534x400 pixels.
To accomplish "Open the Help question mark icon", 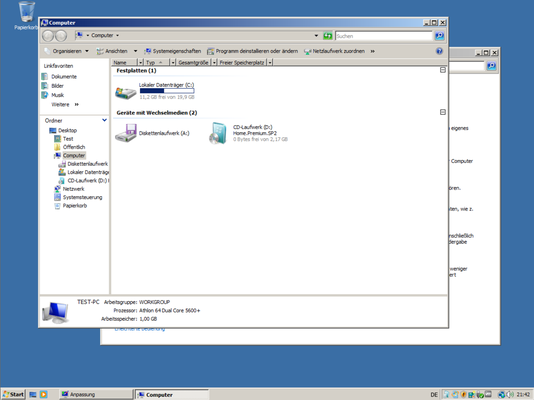I will coord(439,51).
